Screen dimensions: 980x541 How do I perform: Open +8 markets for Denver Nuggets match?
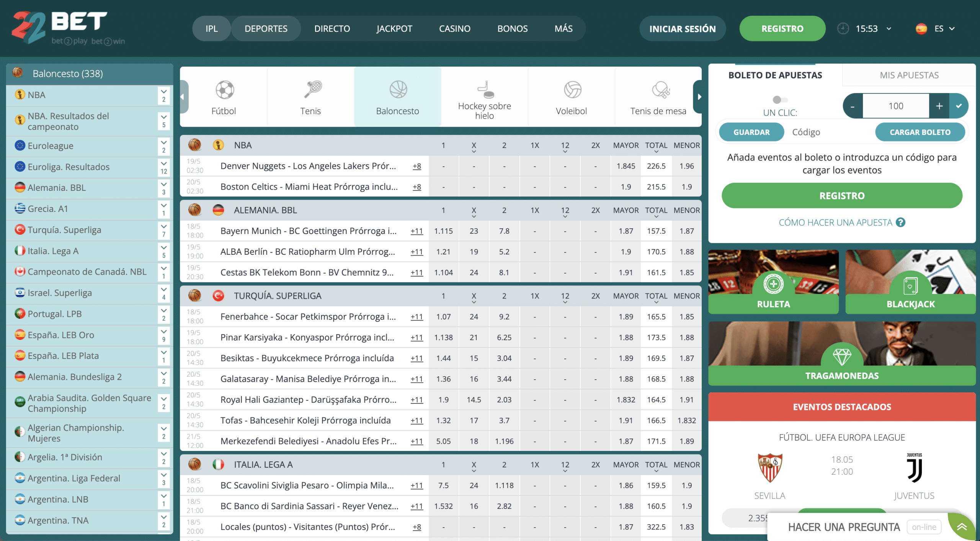click(417, 166)
